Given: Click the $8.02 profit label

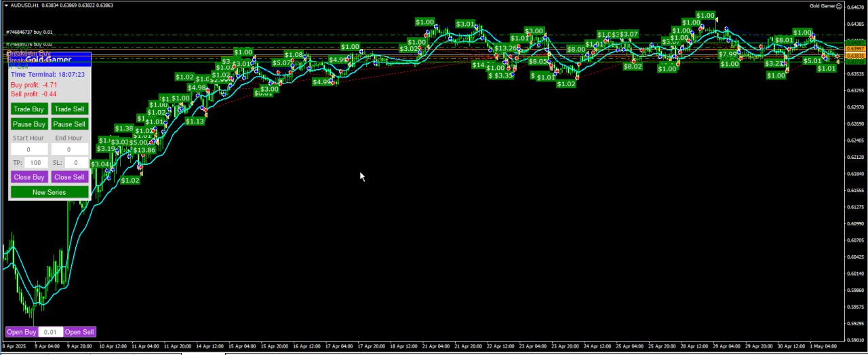Looking at the screenshot, I should tap(633, 67).
